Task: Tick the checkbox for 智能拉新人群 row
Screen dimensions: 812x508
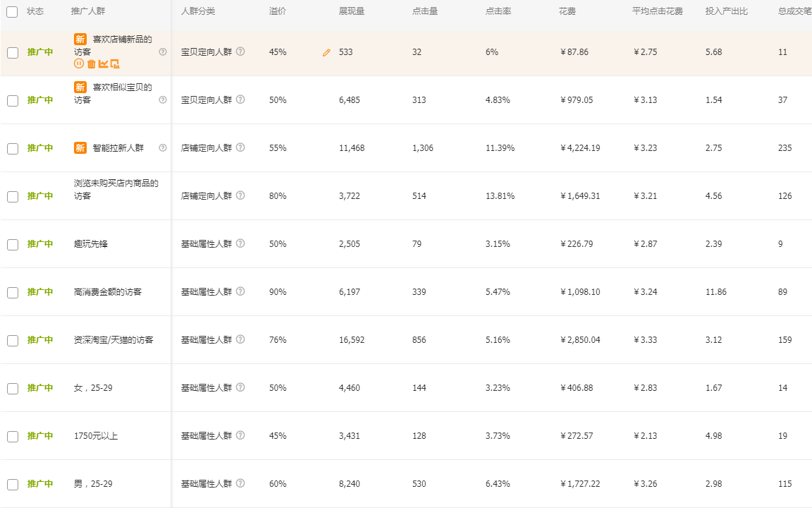Action: click(x=12, y=149)
